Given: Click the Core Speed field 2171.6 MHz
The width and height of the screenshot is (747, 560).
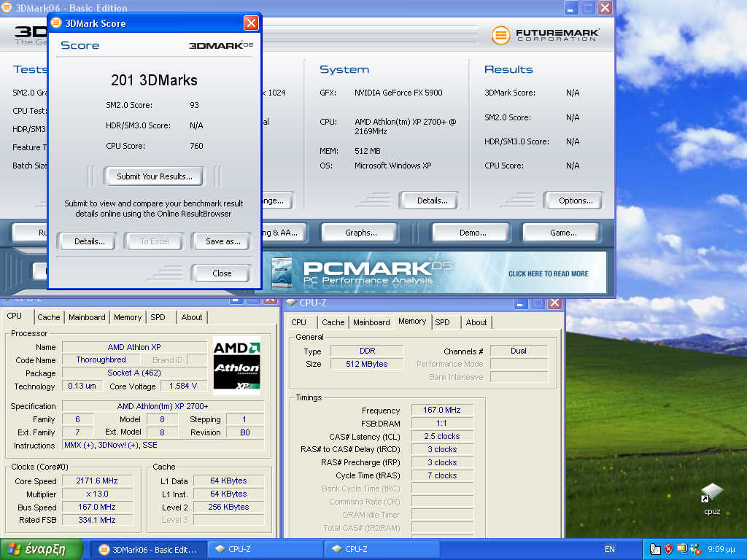Looking at the screenshot, I should [97, 481].
